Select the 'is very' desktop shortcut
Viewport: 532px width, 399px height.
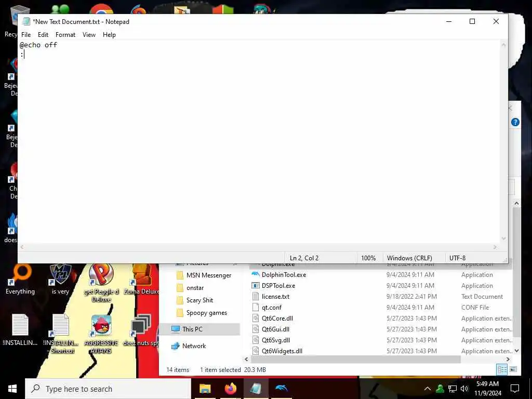point(60,280)
